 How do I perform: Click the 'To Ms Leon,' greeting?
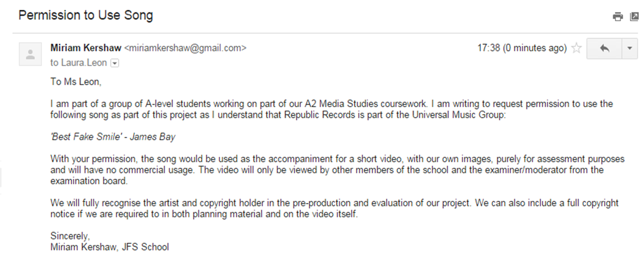click(76, 82)
